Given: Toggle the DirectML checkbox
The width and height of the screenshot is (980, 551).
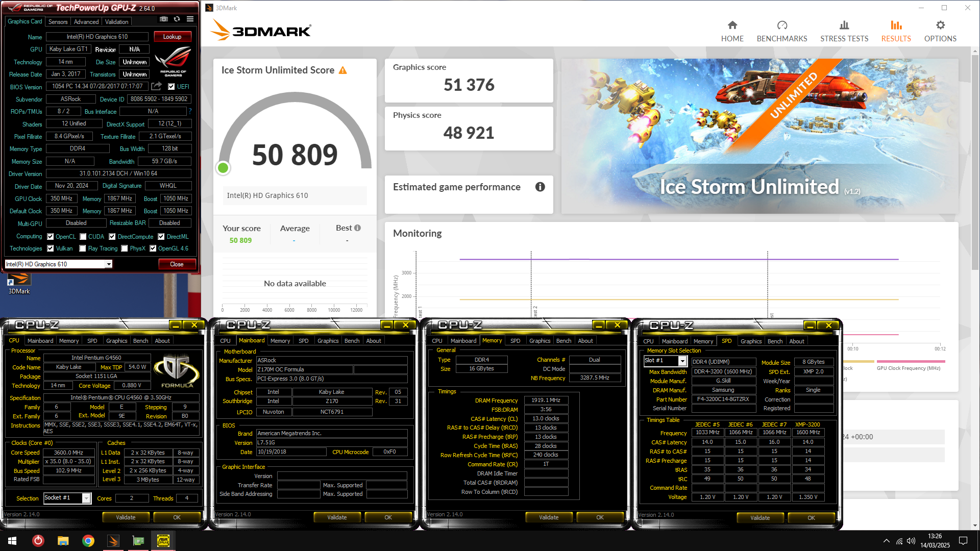Looking at the screenshot, I should (161, 237).
